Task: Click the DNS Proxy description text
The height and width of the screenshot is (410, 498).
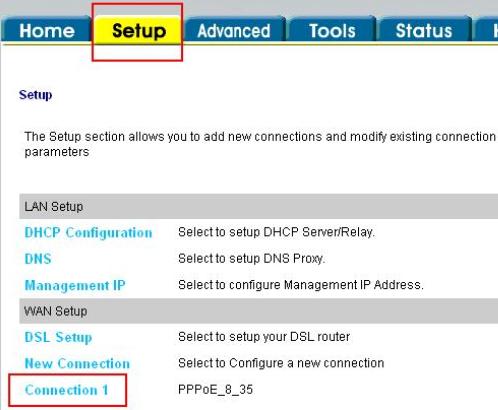Action: coord(251,258)
